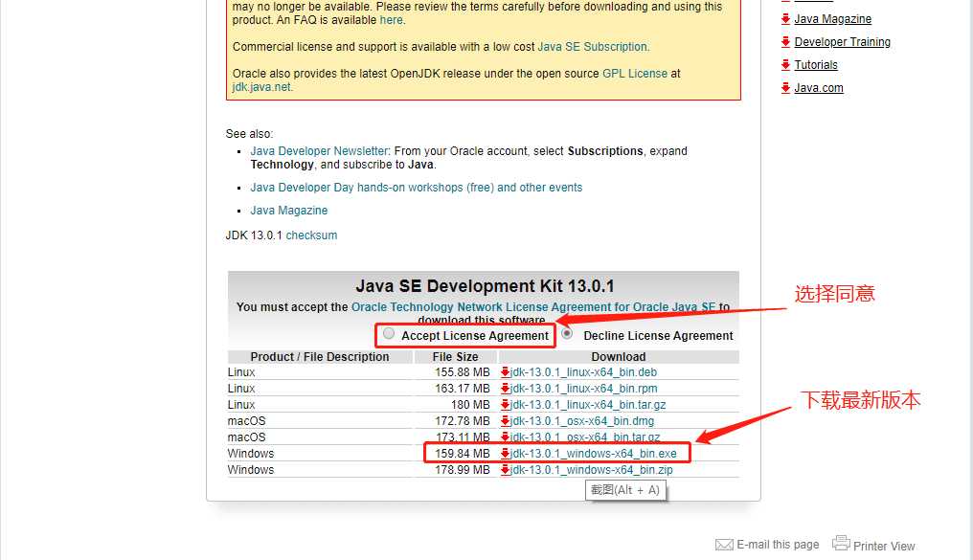Image resolution: width=973 pixels, height=560 pixels.
Task: Click the download arrow icon for windows-x64_bin.exe
Action: (x=505, y=454)
